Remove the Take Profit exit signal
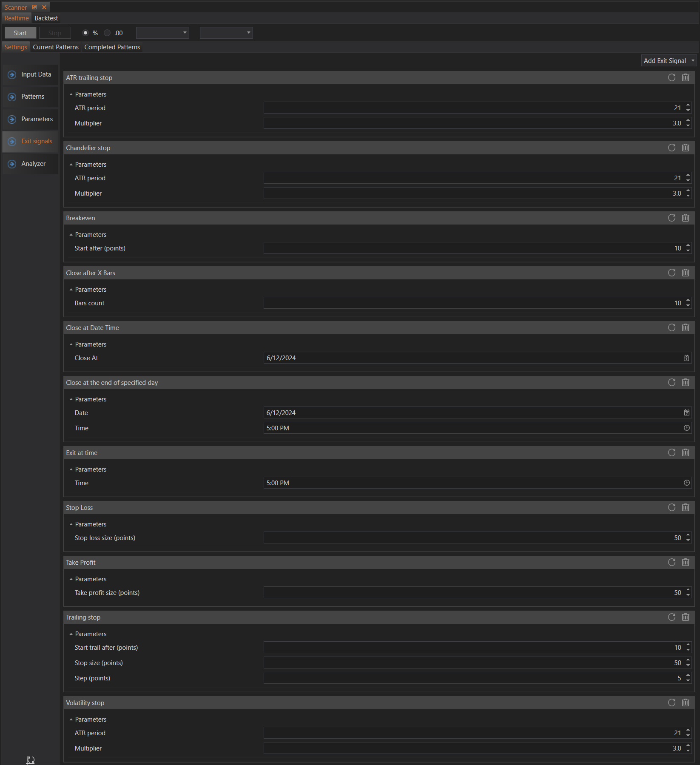Image resolution: width=700 pixels, height=765 pixels. [x=686, y=562]
